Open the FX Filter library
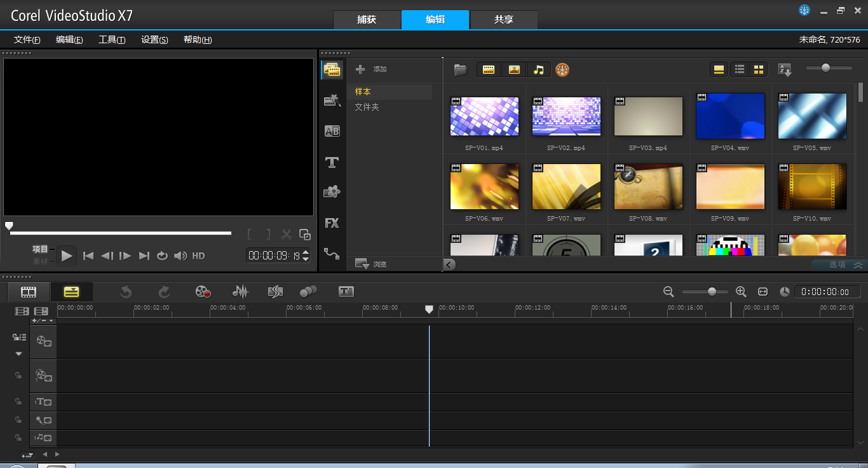The height and width of the screenshot is (468, 868). pos(332,223)
